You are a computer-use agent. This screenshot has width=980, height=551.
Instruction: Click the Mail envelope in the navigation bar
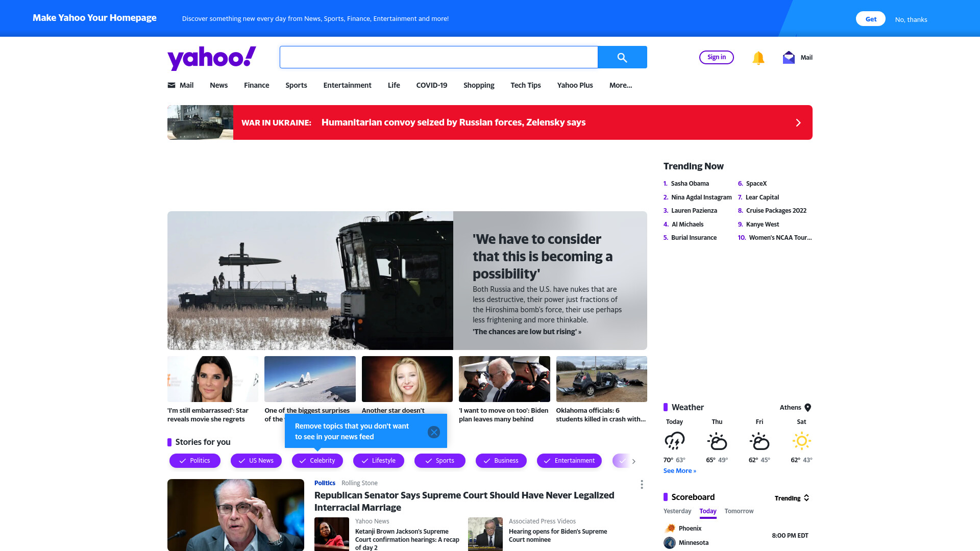click(171, 85)
